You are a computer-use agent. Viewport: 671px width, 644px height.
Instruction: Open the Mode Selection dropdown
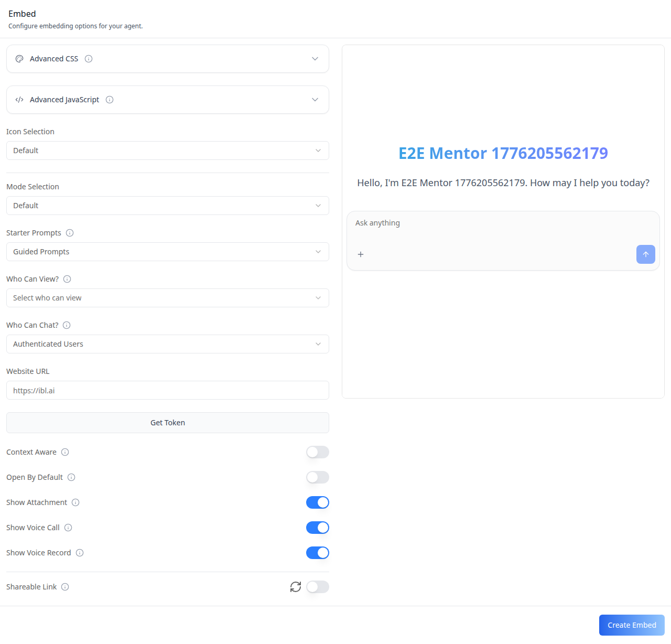coord(168,206)
